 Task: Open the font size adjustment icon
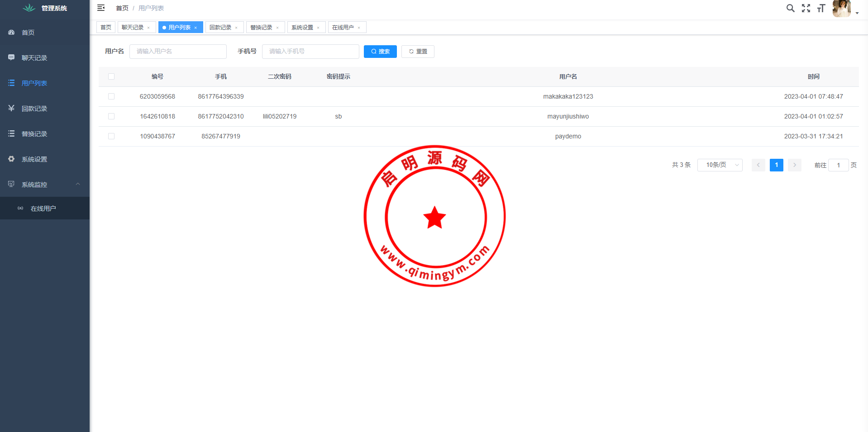(821, 8)
